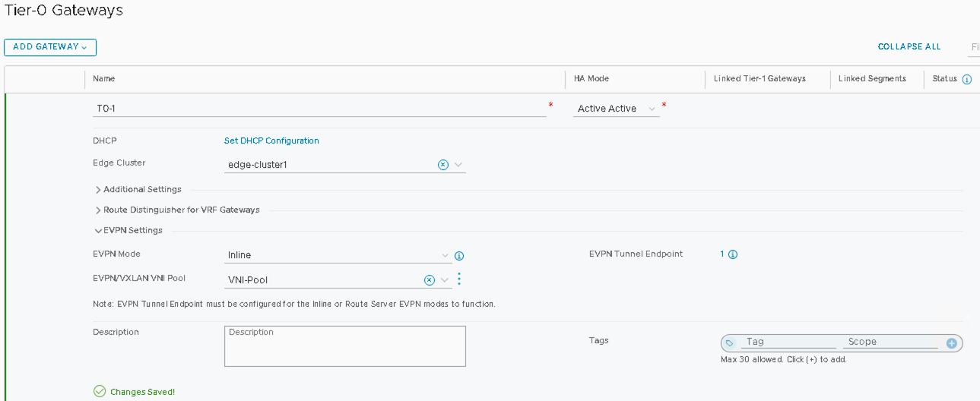Click the Status column info icon
980x401 pixels.
[x=967, y=79]
